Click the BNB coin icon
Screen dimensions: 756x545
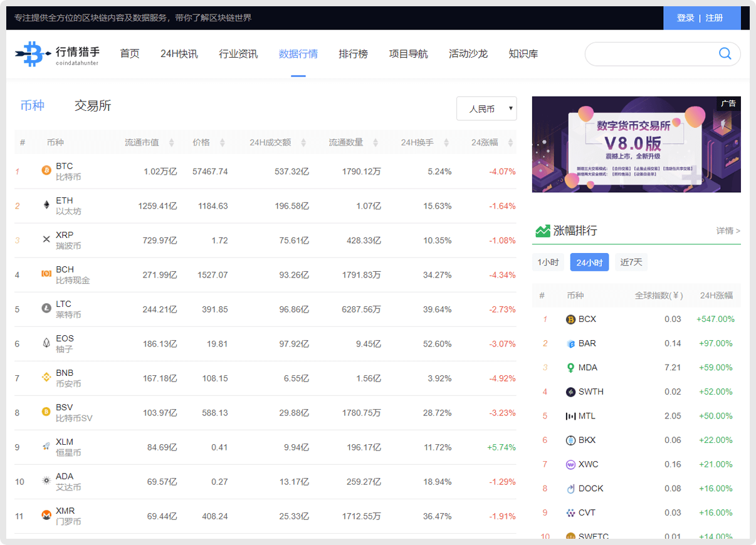46,378
